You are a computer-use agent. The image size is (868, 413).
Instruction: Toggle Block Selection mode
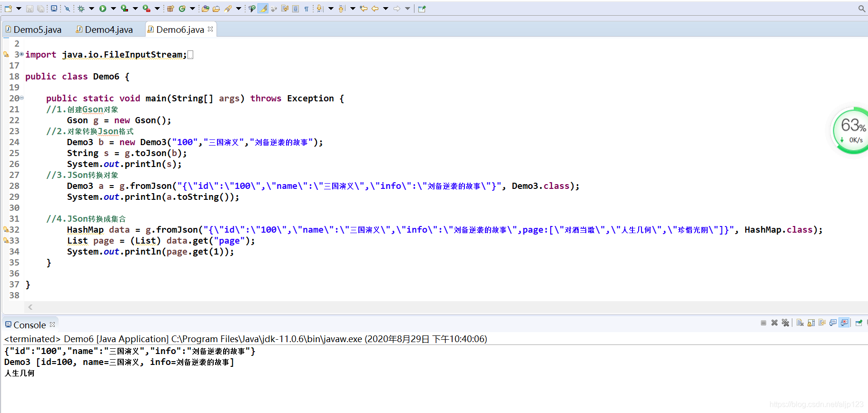[296, 9]
